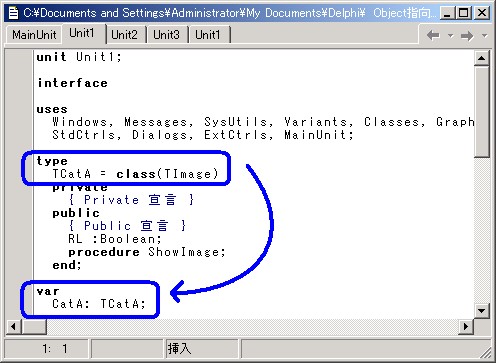Click the left editor gutter
The height and width of the screenshot is (363, 496).
[20, 183]
